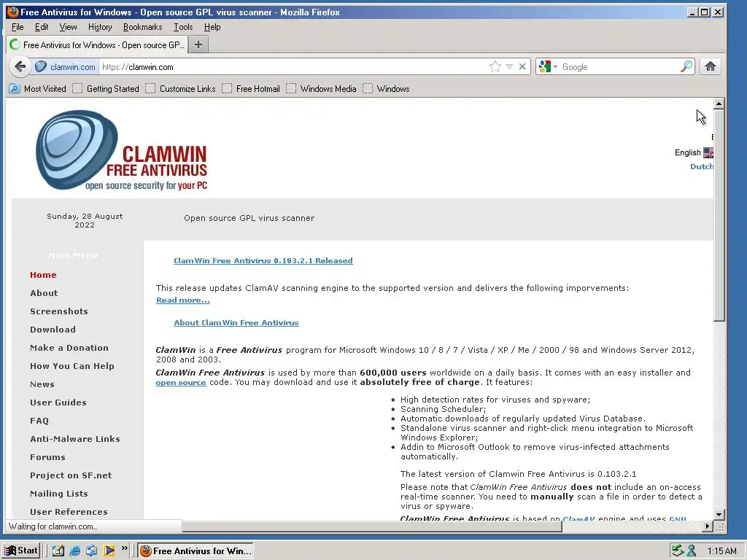Launch Windows Media Player quick launch icon
Viewport: 747px width, 560px height.
(109, 551)
